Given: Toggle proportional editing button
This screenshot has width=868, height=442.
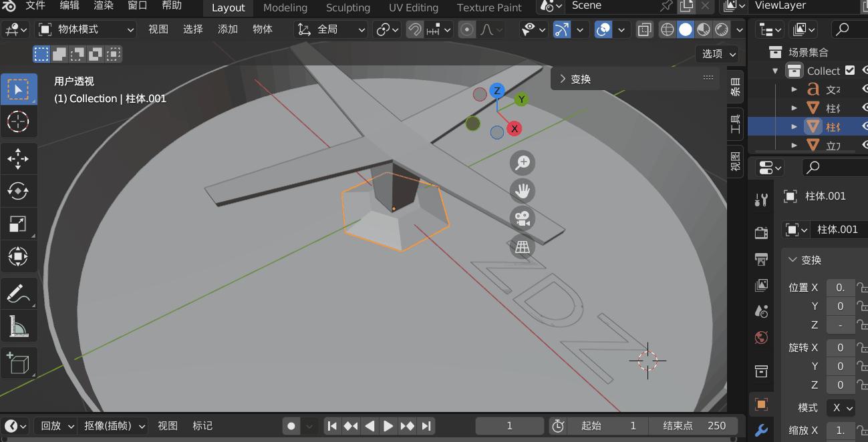Looking at the screenshot, I should pyautogui.click(x=467, y=30).
